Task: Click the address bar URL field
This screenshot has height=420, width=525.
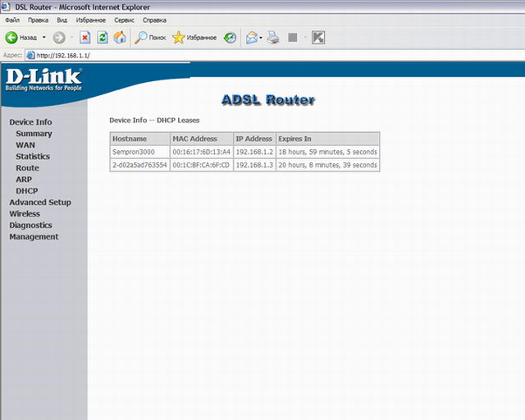Action: pos(246,55)
